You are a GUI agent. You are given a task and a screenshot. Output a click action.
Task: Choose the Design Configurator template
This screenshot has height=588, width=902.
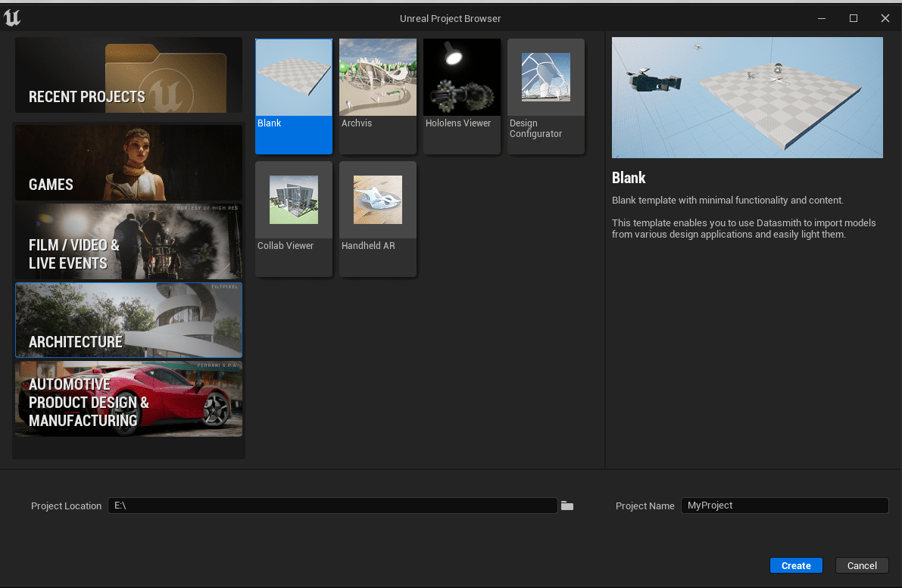pos(546,96)
